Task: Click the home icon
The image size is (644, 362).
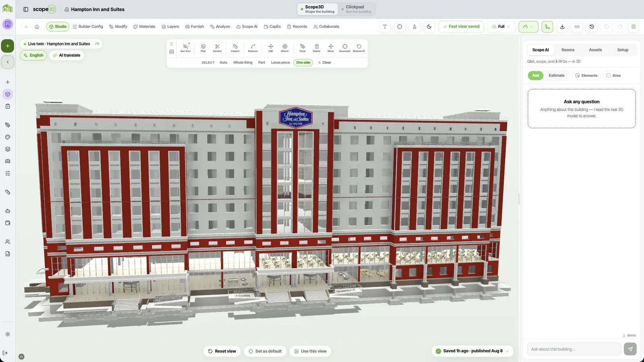Action: (37, 27)
